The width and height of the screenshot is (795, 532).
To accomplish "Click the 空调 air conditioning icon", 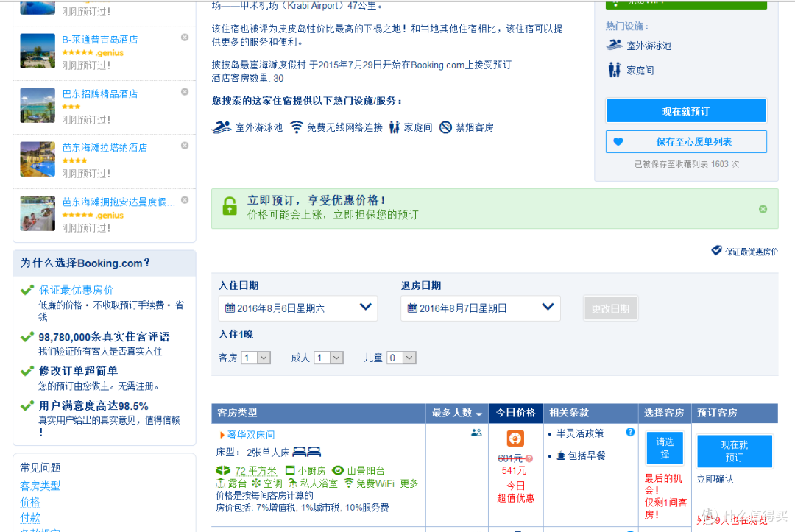I will click(256, 483).
